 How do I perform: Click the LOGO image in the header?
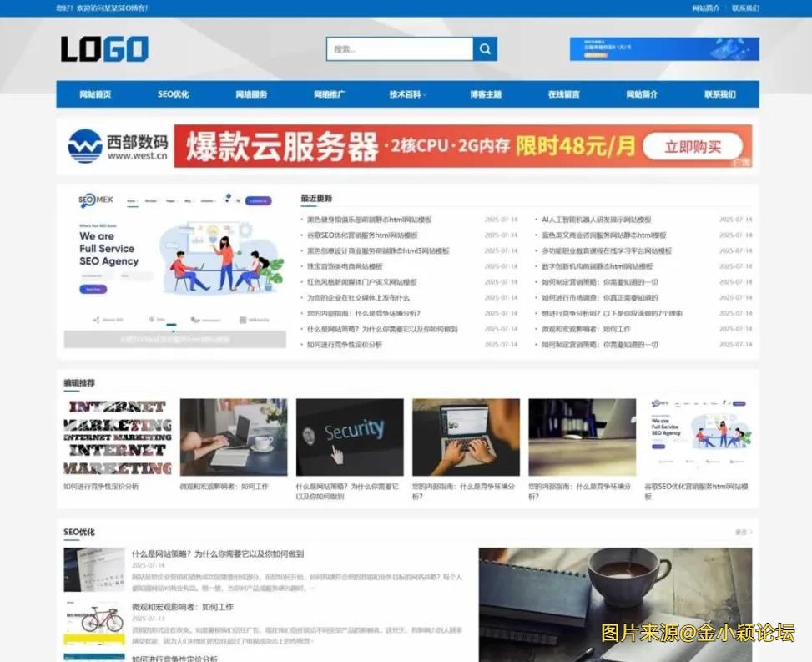coord(105,48)
